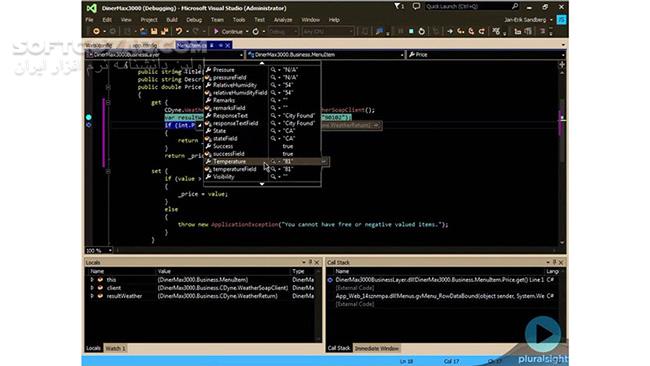The image size is (650, 366).
Task: Select the Pressure row in data tip
Action: click(262, 70)
